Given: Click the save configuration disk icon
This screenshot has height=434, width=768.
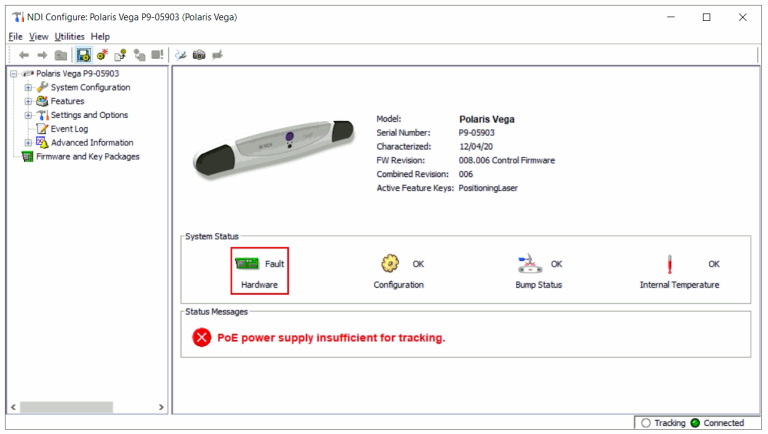Looking at the screenshot, I should pos(83,55).
